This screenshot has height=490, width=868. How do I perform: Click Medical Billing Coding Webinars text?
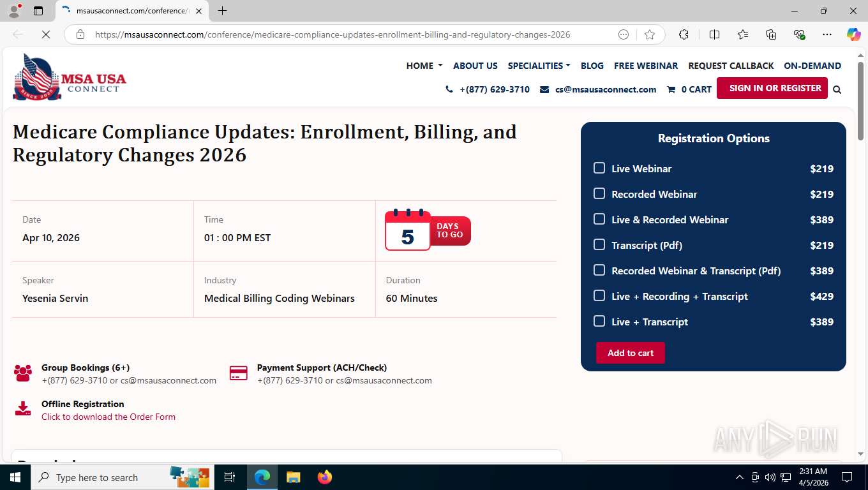click(x=280, y=298)
